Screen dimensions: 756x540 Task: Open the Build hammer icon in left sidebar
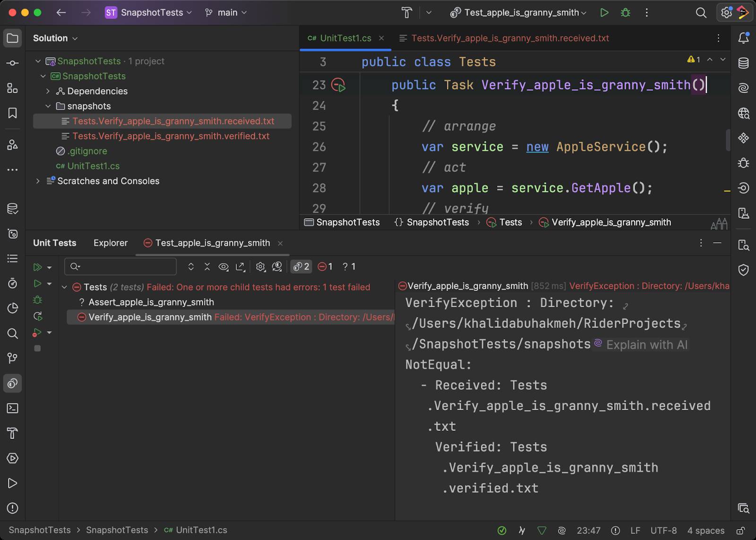[x=13, y=433]
